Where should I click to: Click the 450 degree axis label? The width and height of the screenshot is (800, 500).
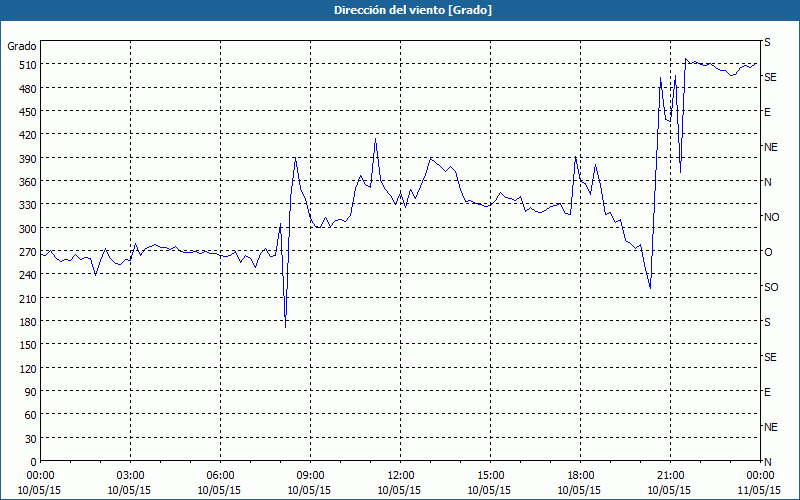pos(28,112)
